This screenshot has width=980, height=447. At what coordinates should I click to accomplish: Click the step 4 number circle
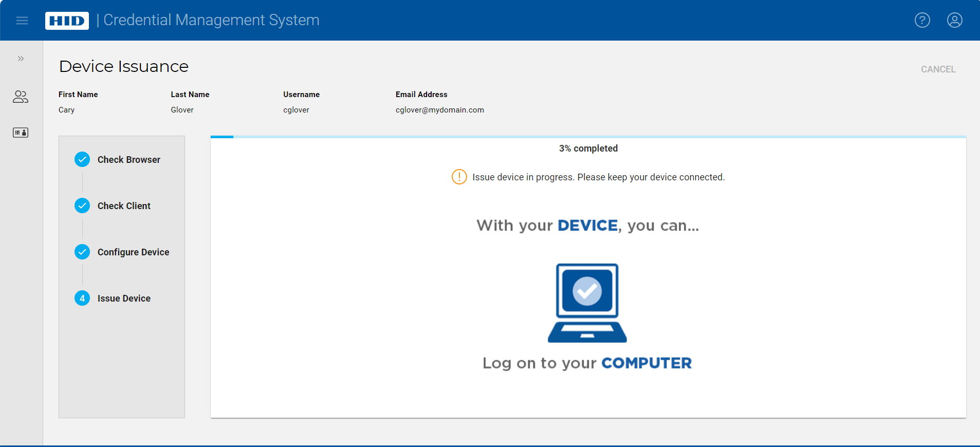(x=82, y=299)
